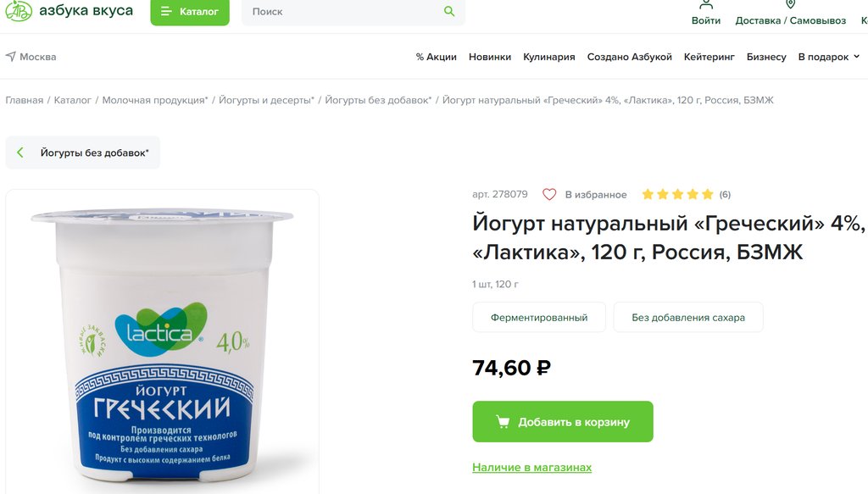Click the back chevron near Йогурты без добавок
This screenshot has height=494, width=868.
20,153
